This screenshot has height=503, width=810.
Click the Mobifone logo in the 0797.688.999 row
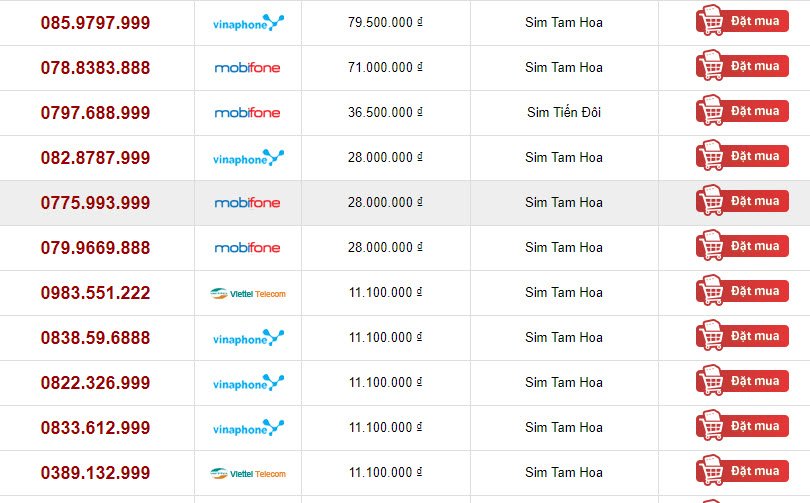[247, 113]
